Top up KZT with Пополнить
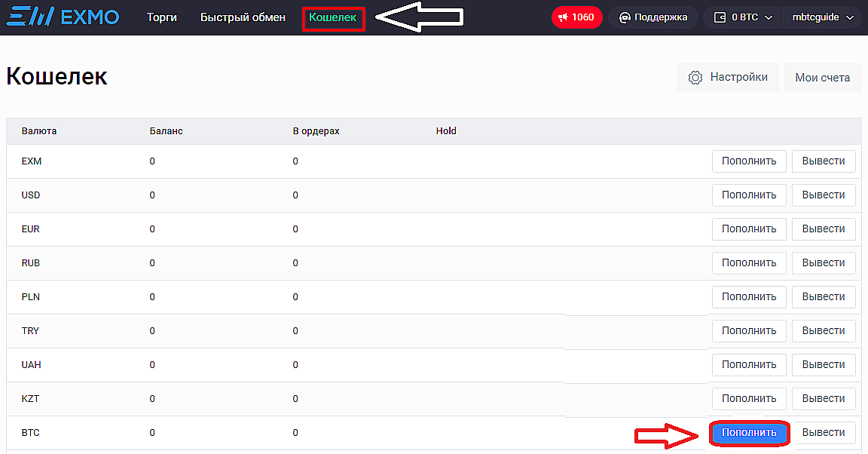The image size is (868, 454). 749,398
